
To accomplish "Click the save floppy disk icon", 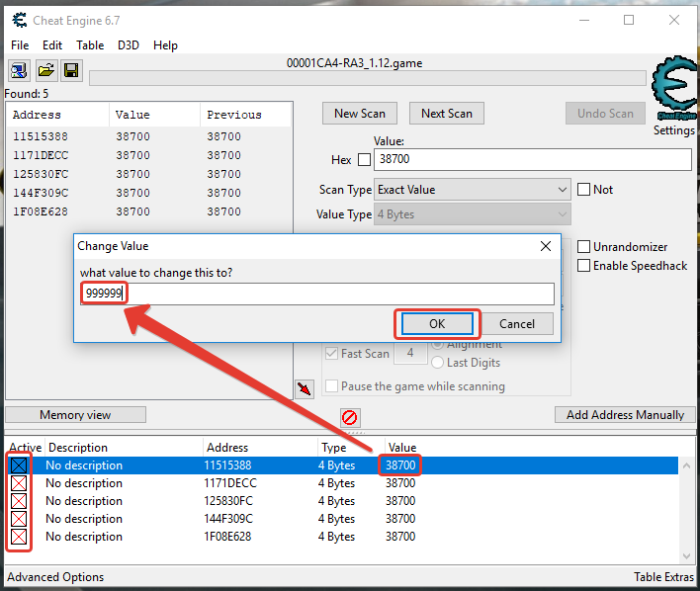I will coord(71,70).
